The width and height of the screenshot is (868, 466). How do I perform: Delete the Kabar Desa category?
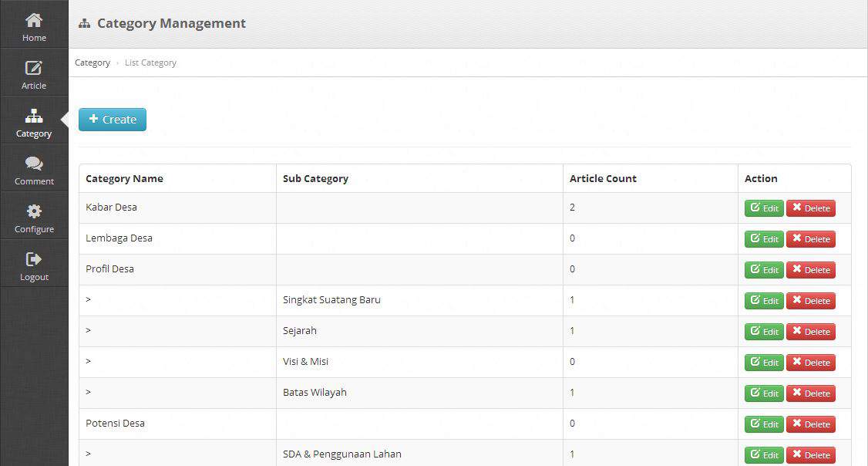pos(811,208)
